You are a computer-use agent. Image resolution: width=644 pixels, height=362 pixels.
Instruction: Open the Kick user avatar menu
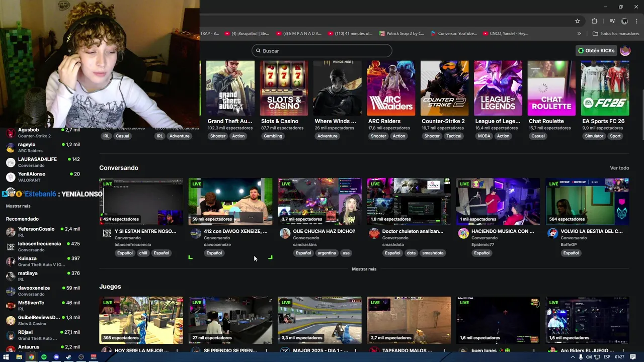click(625, 51)
